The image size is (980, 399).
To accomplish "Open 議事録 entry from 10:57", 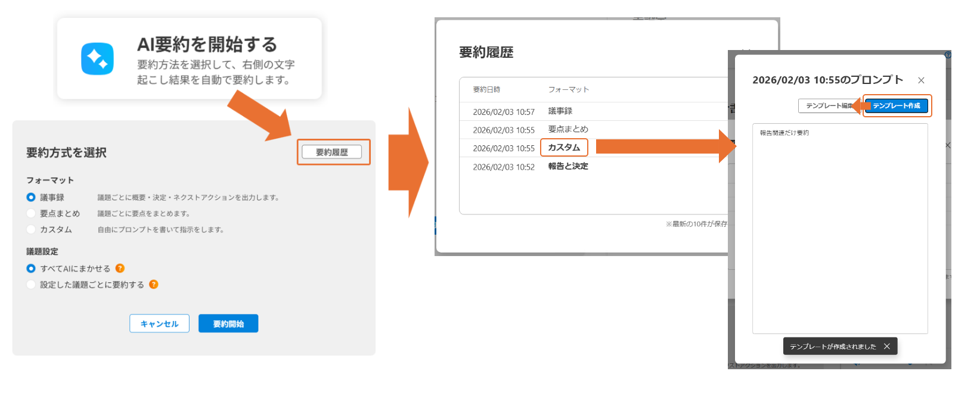I will [560, 111].
